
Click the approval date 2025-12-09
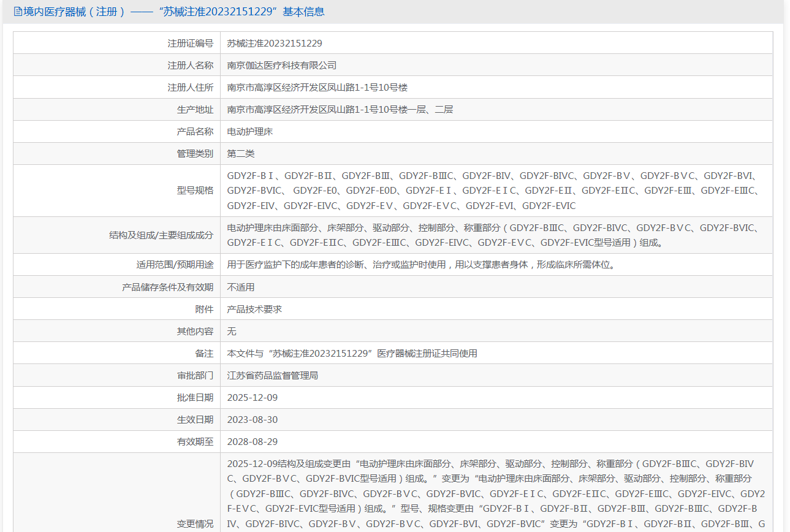point(253,398)
